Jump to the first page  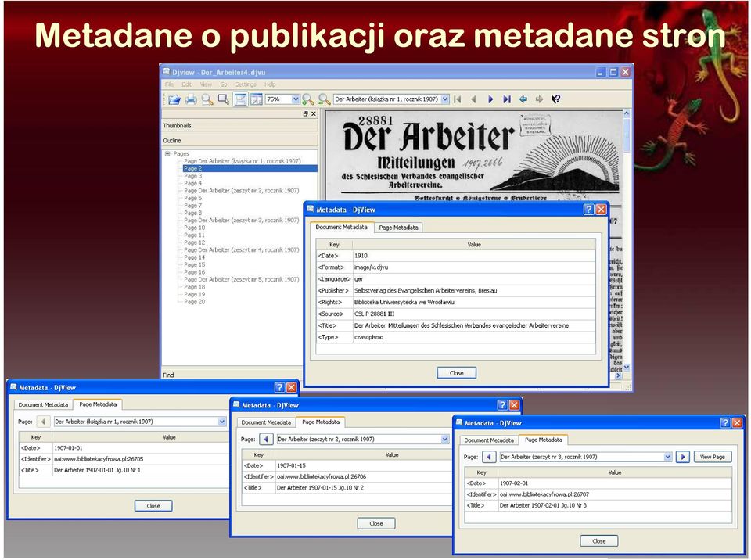coord(458,99)
